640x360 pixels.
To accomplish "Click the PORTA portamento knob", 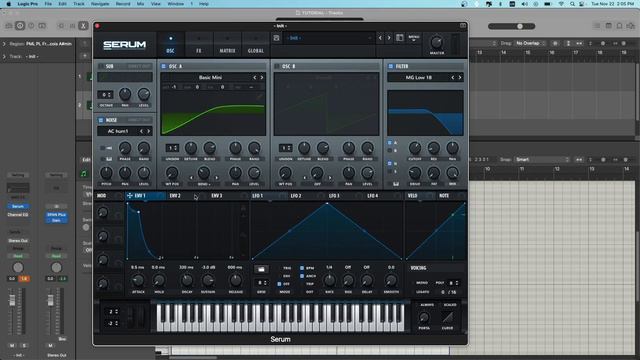I will pos(424,318).
